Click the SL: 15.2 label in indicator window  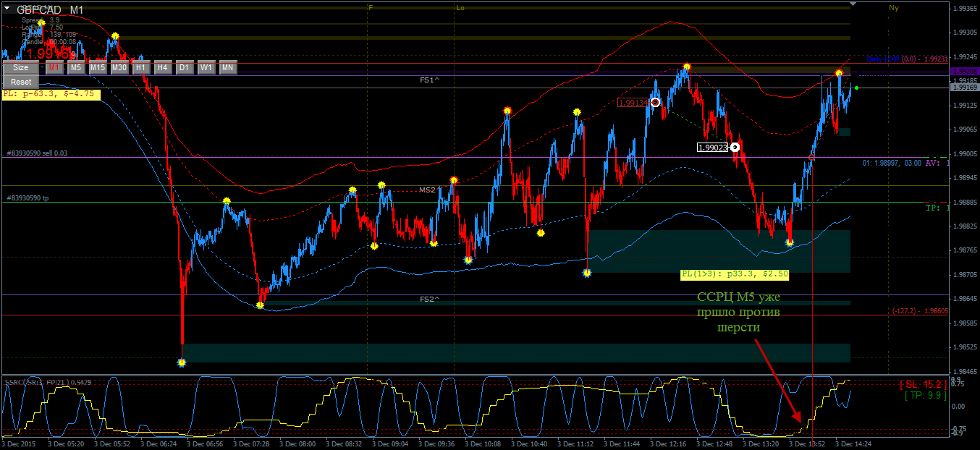click(x=923, y=384)
